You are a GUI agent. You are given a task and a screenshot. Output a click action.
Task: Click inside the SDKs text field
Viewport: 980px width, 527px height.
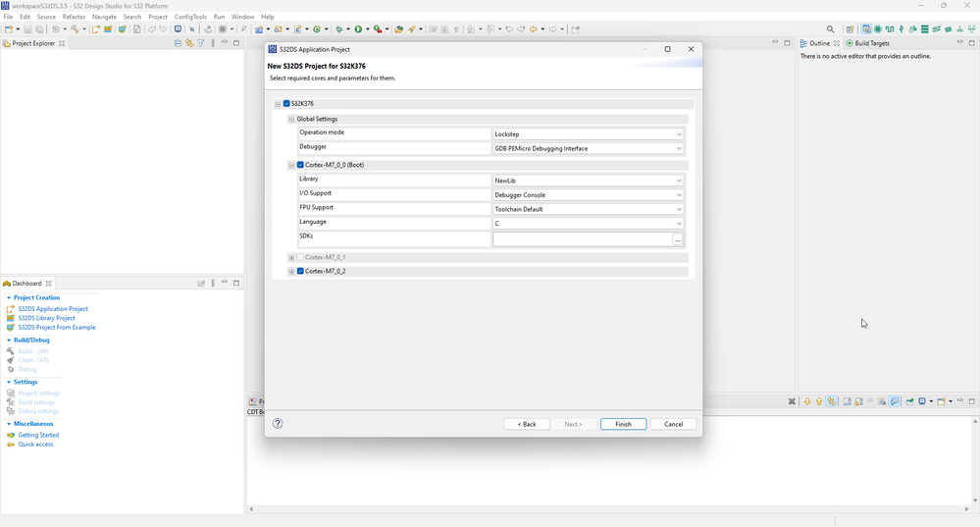tap(583, 239)
